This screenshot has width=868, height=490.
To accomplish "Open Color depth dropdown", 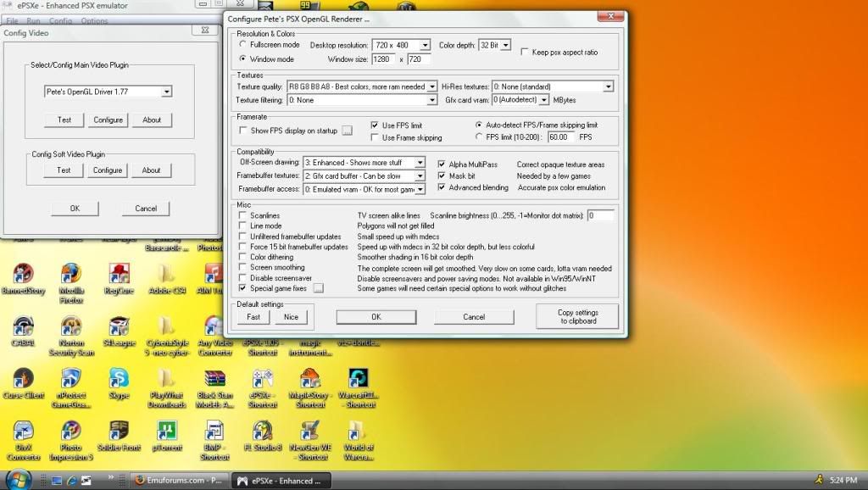I will tap(494, 45).
